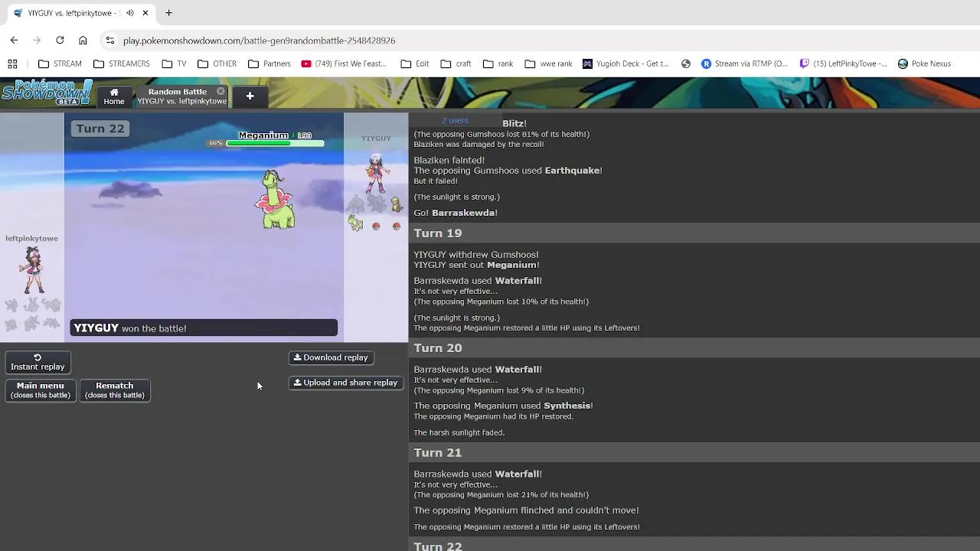
Task: Click 'The opposing Gumshoos used Earthquake!' line
Action: point(508,171)
